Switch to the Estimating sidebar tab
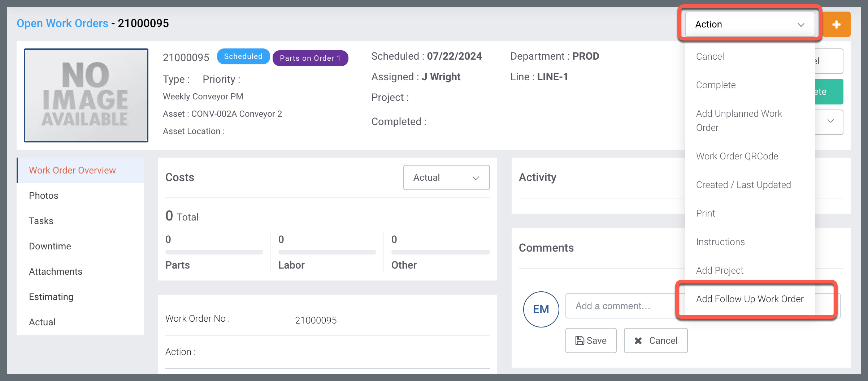The width and height of the screenshot is (868, 381). click(80, 297)
